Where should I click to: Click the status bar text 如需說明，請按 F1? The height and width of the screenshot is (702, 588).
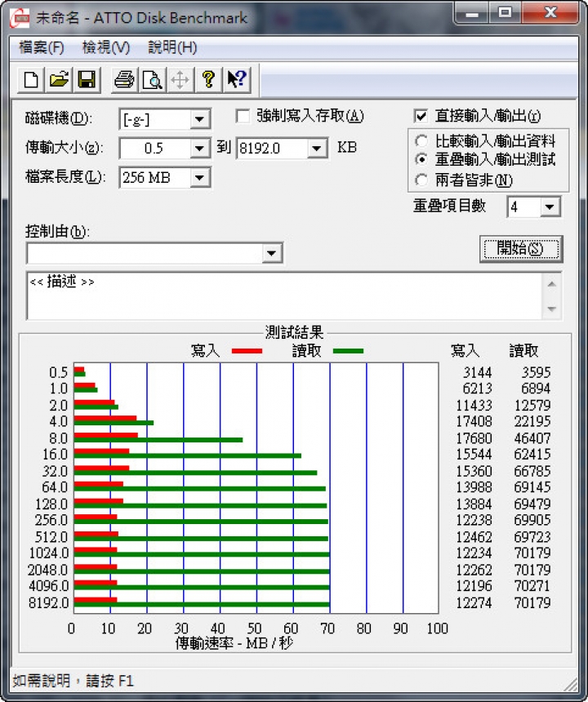[x=73, y=681]
